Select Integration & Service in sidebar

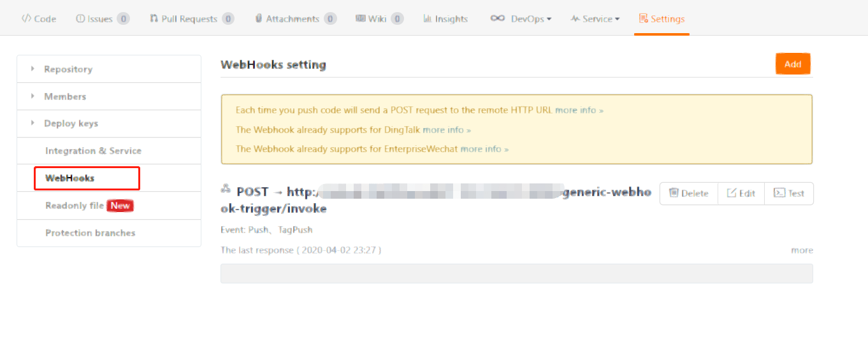click(x=93, y=151)
